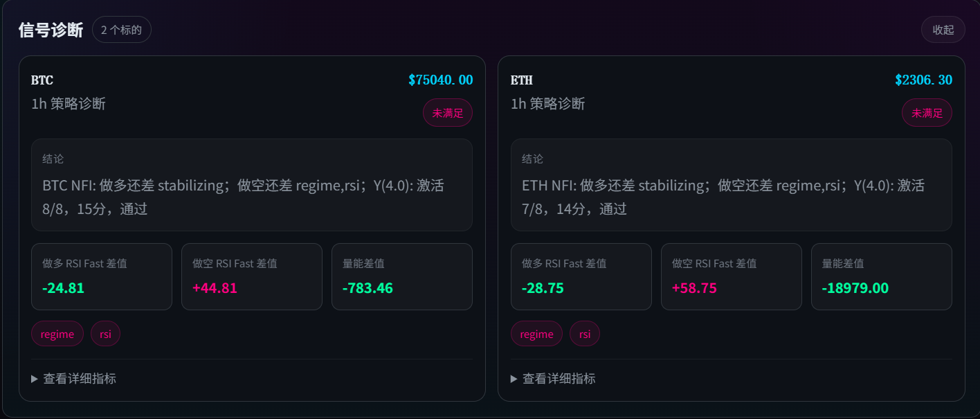Select the regime tag under BTC
The image size is (980, 419).
tap(57, 334)
